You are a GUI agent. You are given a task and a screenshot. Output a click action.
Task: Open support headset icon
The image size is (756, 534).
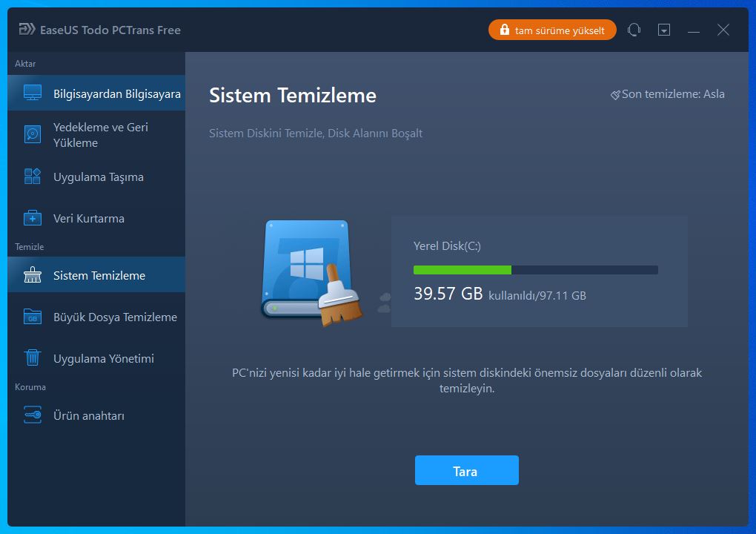click(634, 30)
